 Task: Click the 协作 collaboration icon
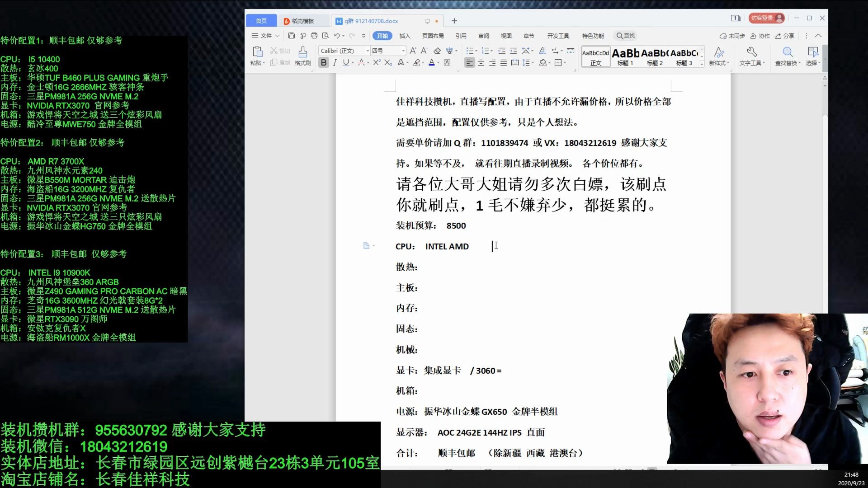point(761,36)
